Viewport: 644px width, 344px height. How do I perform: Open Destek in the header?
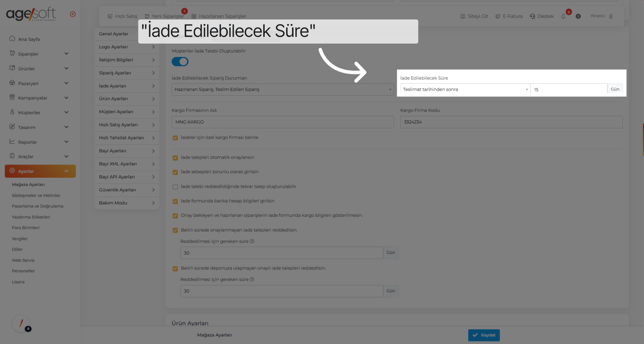[541, 16]
